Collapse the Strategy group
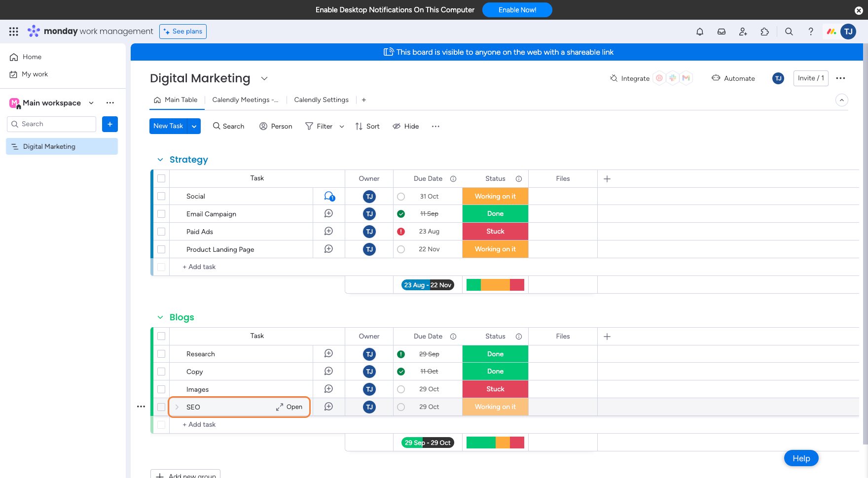This screenshot has height=478, width=868. pos(160,160)
